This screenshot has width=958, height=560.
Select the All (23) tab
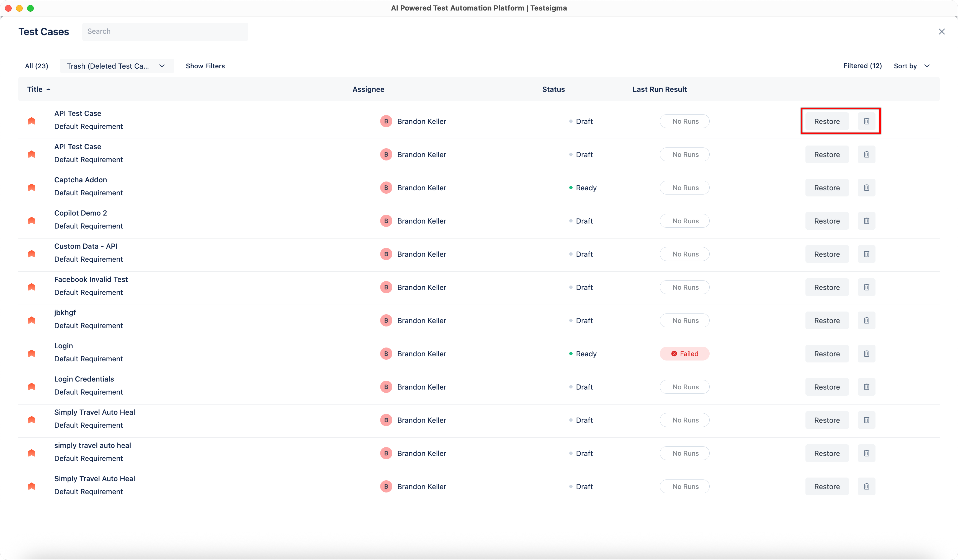click(x=37, y=66)
